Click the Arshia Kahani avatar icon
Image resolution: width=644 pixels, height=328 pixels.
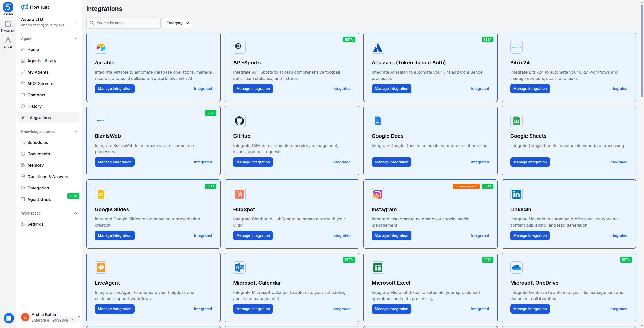coord(25,317)
